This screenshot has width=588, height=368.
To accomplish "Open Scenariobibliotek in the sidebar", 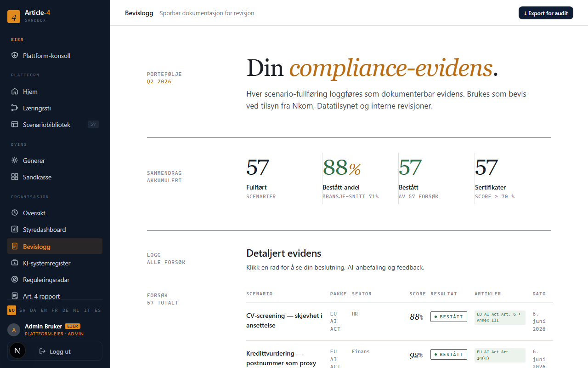I will click(x=55, y=125).
